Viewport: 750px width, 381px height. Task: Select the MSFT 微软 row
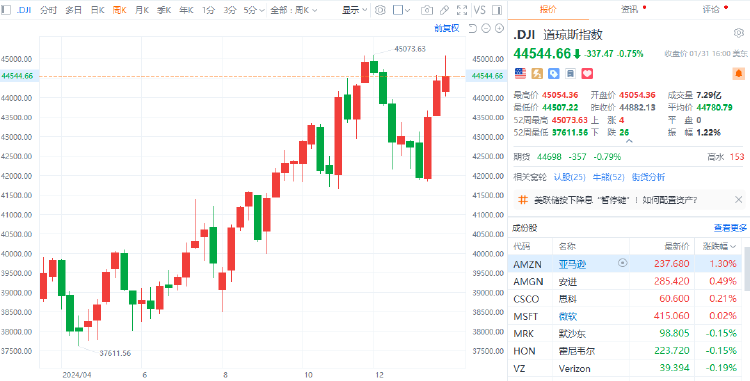[x=625, y=316]
